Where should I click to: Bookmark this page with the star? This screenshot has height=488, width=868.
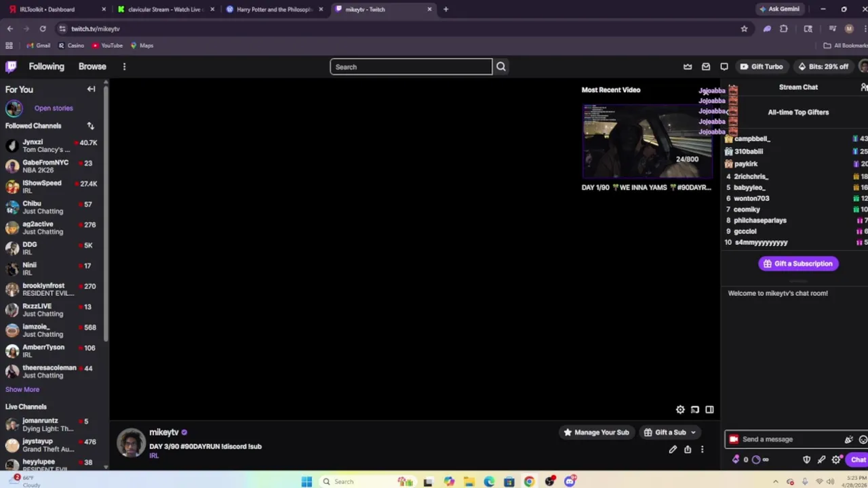coord(744,28)
